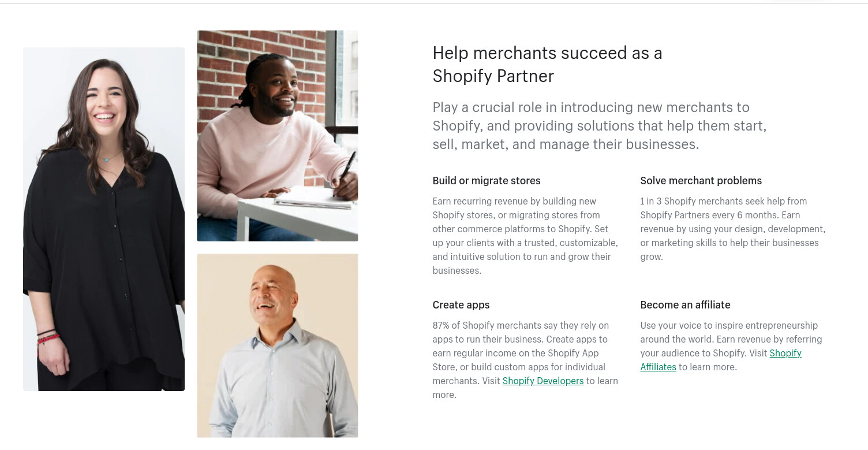The width and height of the screenshot is (868, 450).
Task: Click the notebook on the white table
Action: click(315, 200)
